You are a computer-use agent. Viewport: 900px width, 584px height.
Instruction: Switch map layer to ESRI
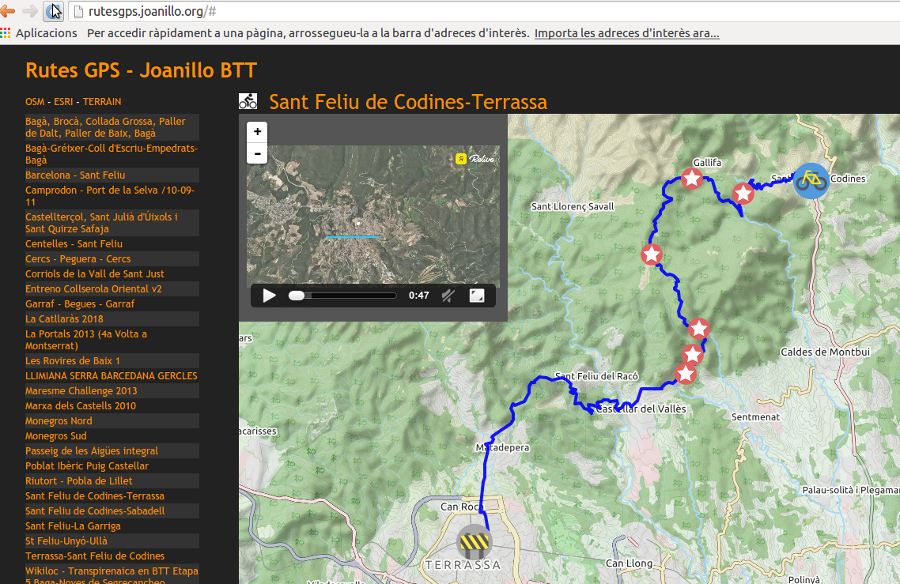pos(63,102)
